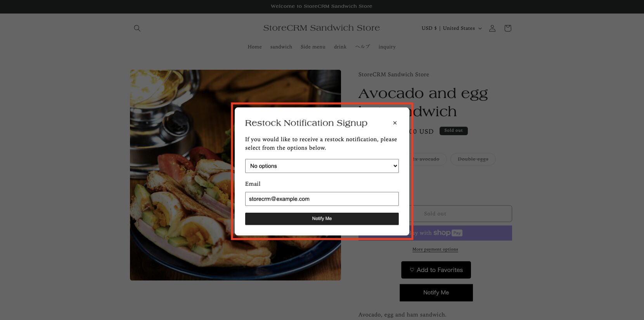Open the inquiry menu item
Image resolution: width=644 pixels, height=320 pixels.
click(387, 47)
